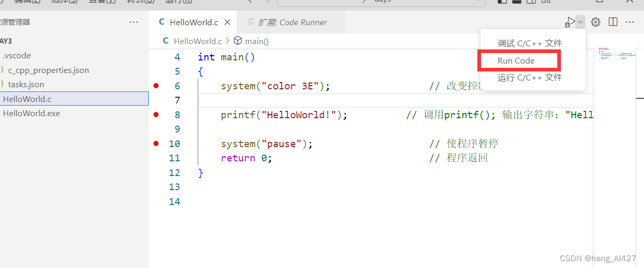644x268 pixels.
Task: Select HelloWorld.c in the Explorer tree
Action: tap(75, 99)
